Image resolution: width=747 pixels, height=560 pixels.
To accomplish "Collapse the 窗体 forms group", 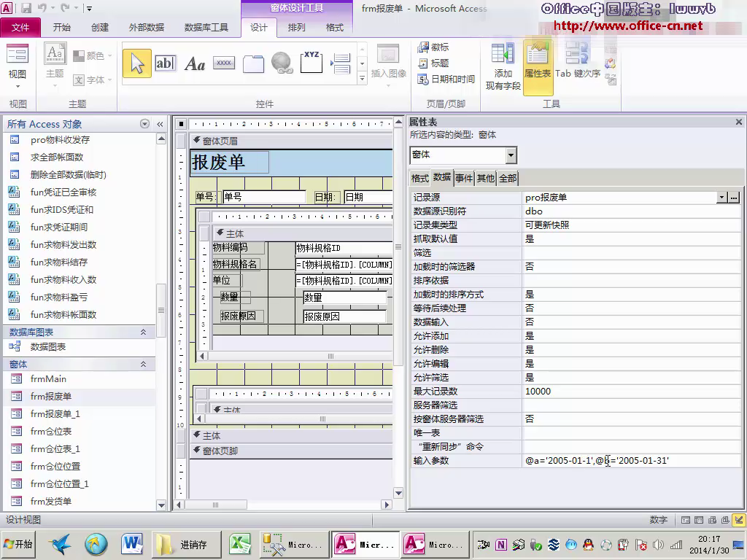I will click(x=143, y=364).
